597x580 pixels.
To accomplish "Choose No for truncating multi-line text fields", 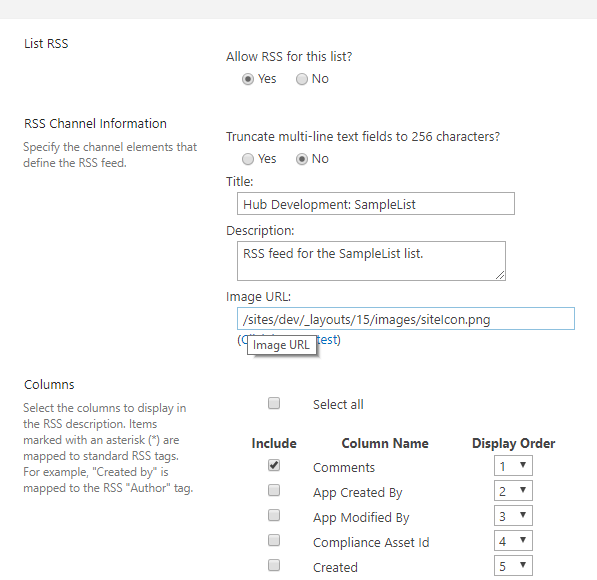I will tap(302, 159).
